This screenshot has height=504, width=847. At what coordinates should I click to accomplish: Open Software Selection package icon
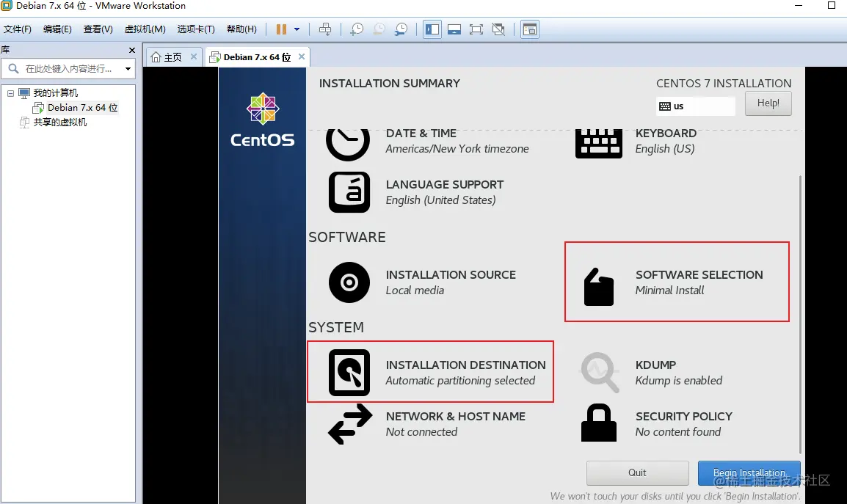(598, 286)
